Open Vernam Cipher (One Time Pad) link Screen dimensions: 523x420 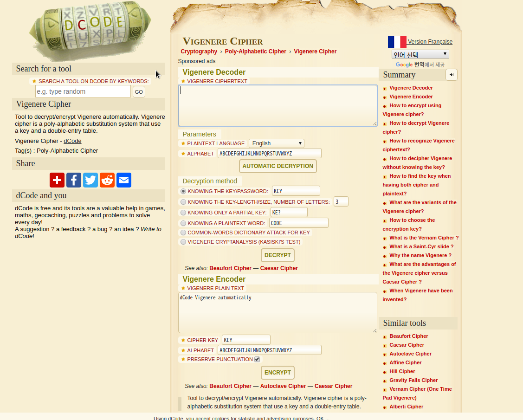tap(417, 393)
